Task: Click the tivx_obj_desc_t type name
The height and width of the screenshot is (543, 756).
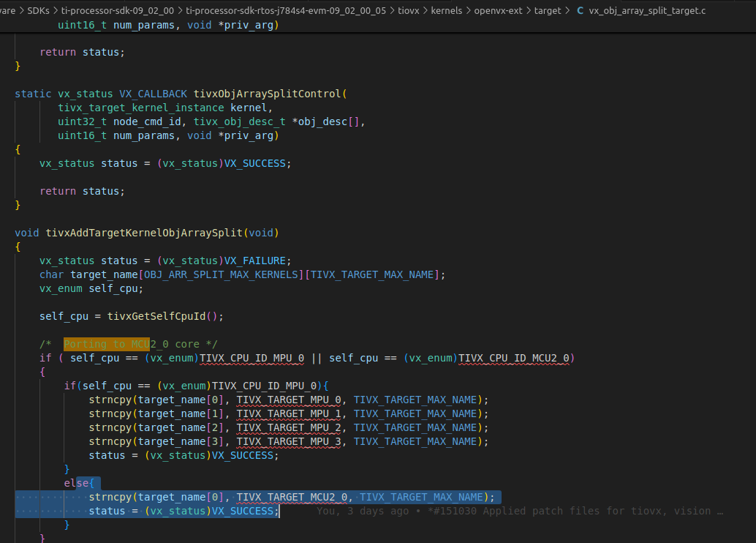Action: click(x=240, y=121)
